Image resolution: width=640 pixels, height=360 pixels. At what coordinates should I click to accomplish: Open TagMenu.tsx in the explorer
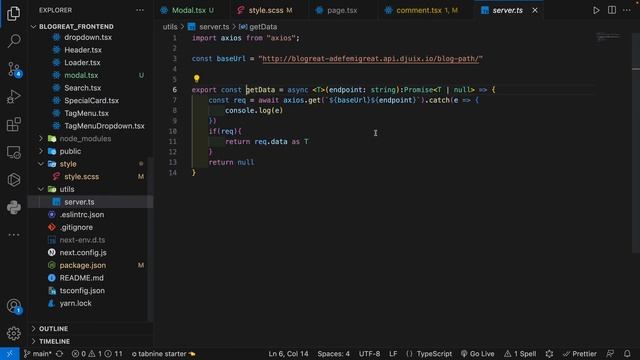pos(86,113)
